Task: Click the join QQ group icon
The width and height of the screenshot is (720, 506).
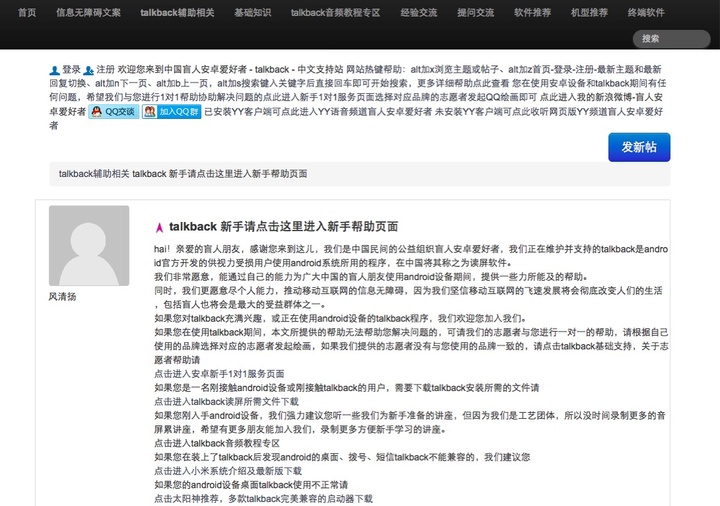Action: coord(150,112)
